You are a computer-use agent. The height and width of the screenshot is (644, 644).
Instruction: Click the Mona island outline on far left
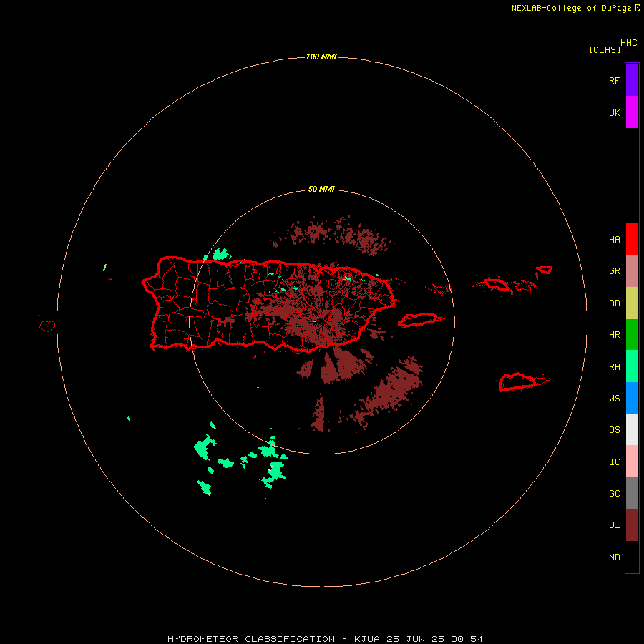tap(47, 326)
